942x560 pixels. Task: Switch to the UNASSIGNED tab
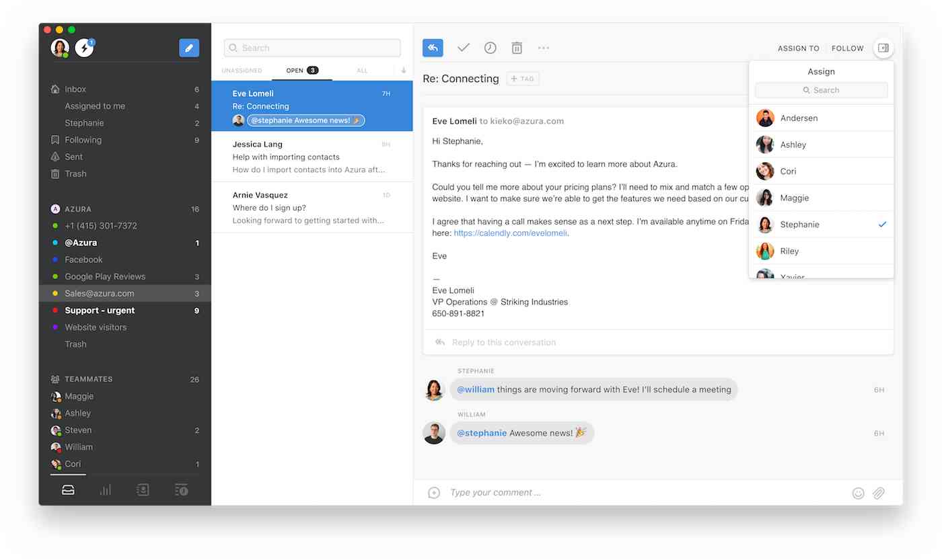242,70
